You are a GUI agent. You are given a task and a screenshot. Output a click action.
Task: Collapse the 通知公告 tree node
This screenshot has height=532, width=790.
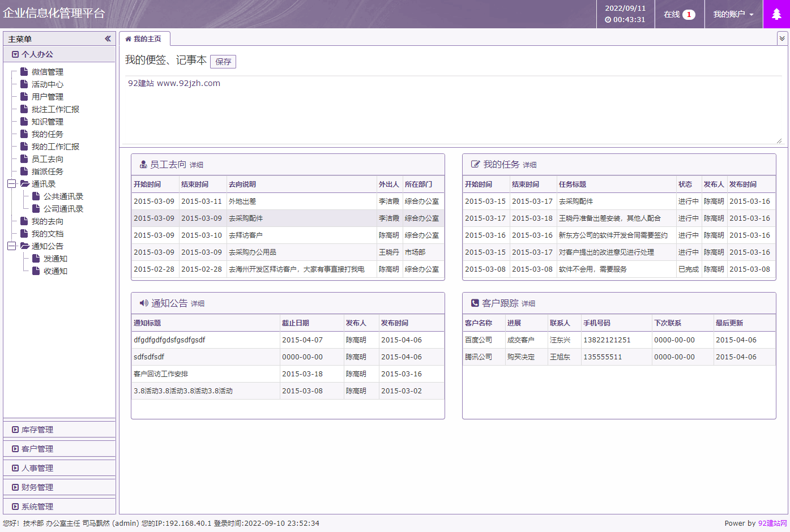point(11,246)
